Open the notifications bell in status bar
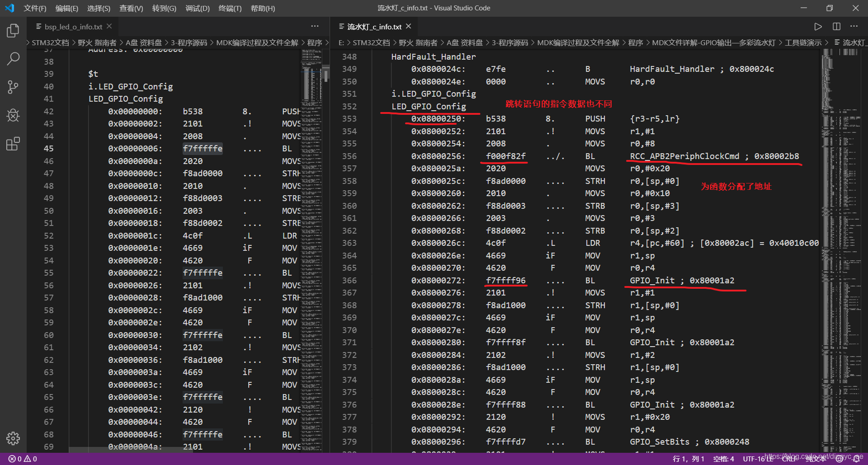This screenshot has width=868, height=465. coord(857,459)
